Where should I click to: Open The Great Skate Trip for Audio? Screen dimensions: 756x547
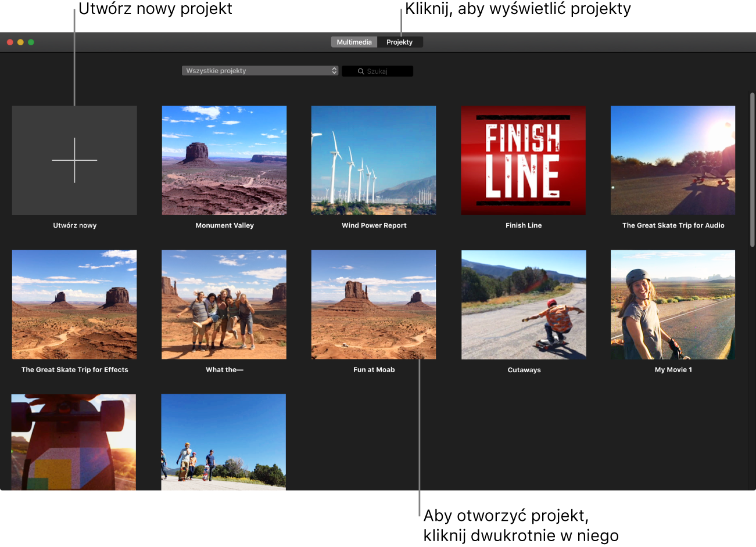click(x=673, y=160)
